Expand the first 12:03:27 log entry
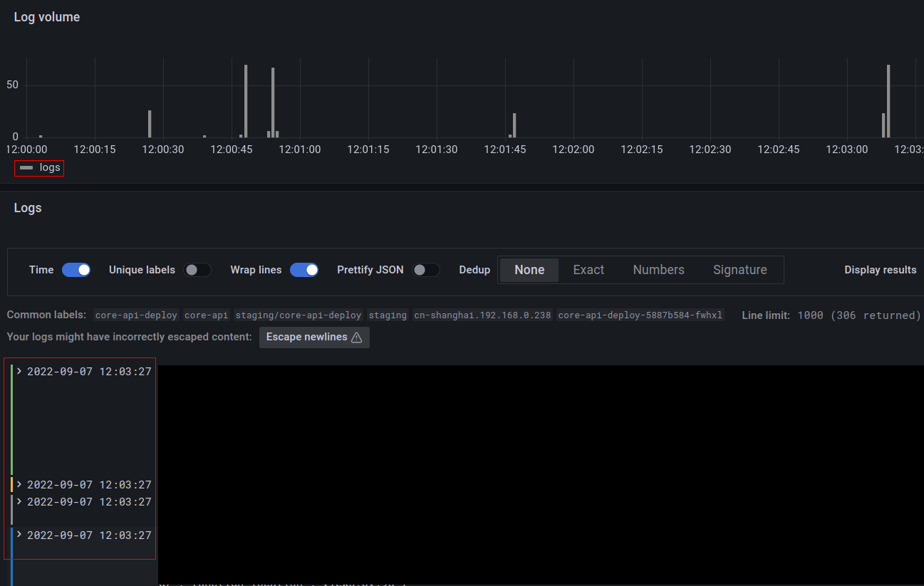924x586 pixels. tap(19, 371)
